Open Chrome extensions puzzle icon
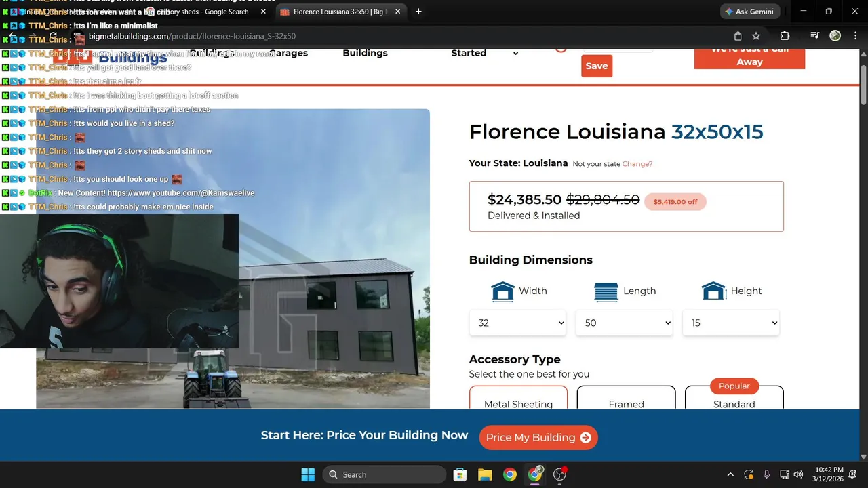868x488 pixels. coord(785,36)
